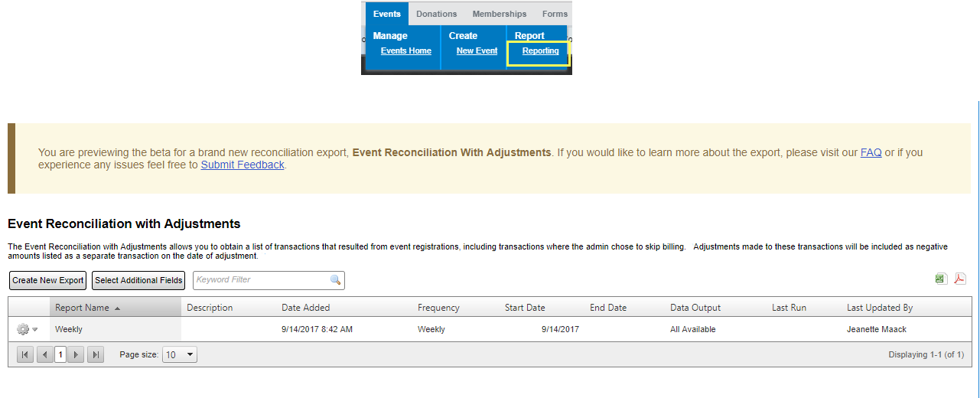
Task: Switch to the Memberships tab
Action: [499, 14]
